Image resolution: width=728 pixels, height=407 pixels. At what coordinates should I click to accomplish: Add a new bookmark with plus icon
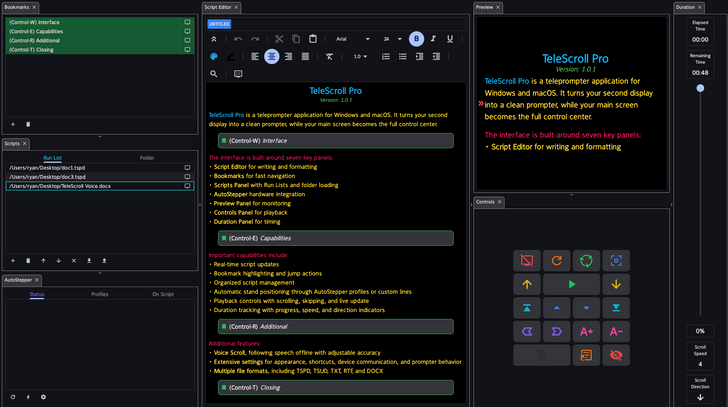click(x=13, y=124)
